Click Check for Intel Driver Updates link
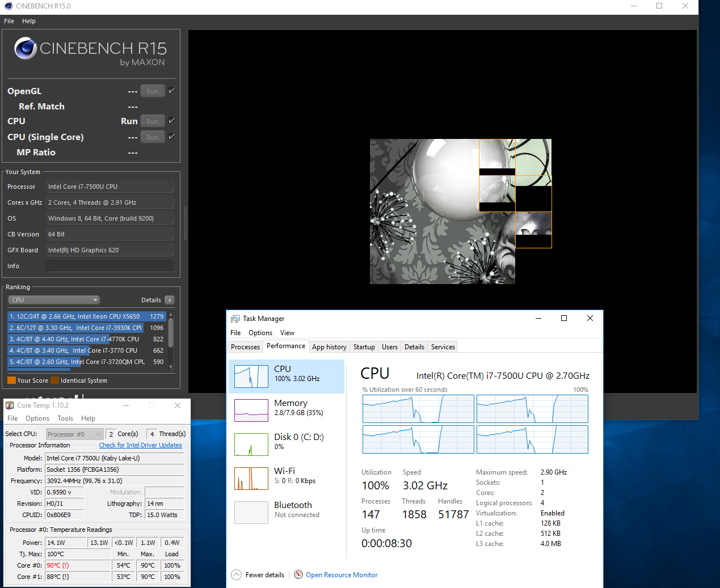Screen dimensions: 720x588 [140, 445]
